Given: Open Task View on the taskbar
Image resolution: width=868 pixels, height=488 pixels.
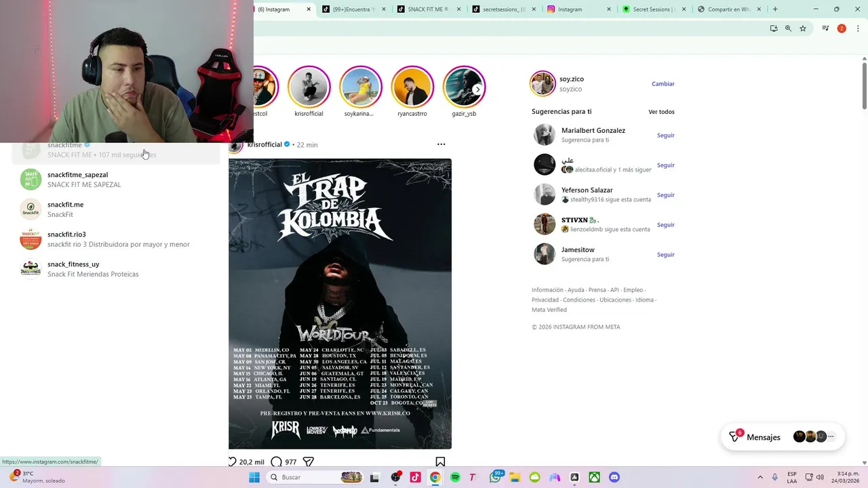Looking at the screenshot, I should [x=374, y=477].
